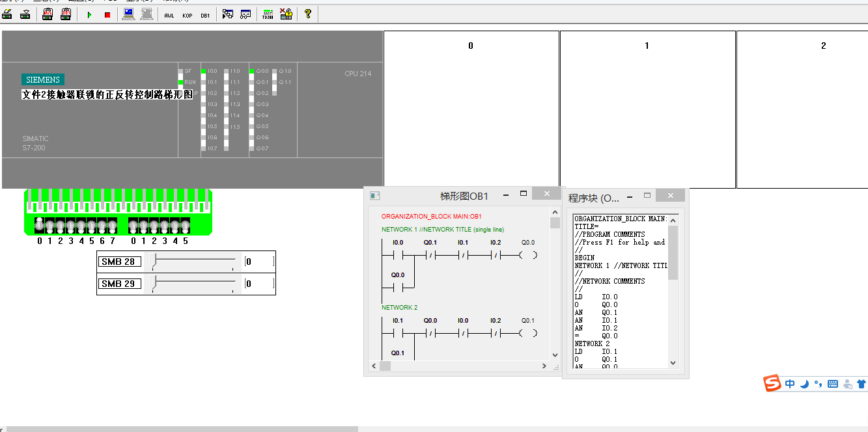Click the second PLC transfer toolbar icon

click(25, 14)
